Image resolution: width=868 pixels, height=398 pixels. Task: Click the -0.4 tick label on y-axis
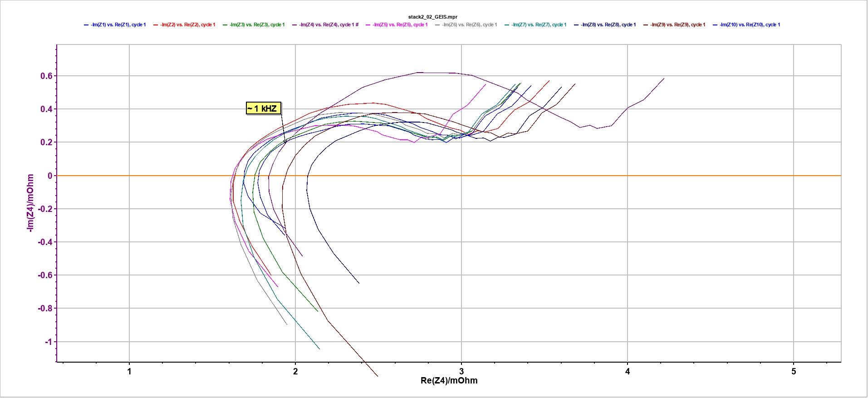point(45,242)
